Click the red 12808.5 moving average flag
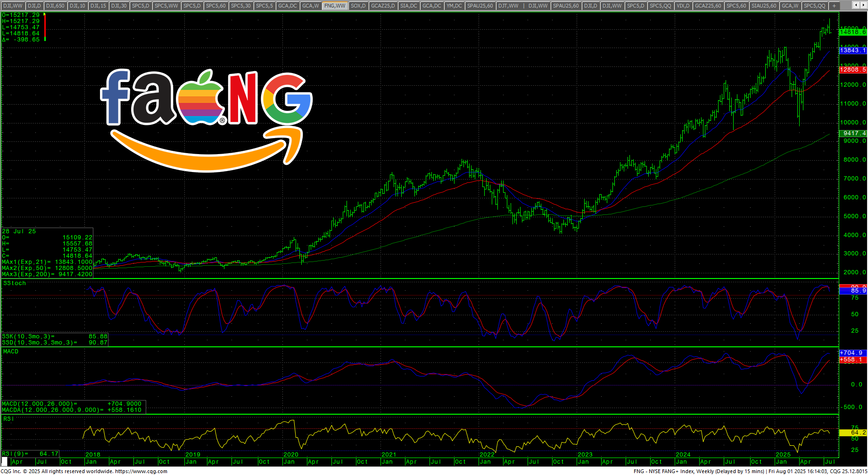868x475 pixels. pos(853,70)
